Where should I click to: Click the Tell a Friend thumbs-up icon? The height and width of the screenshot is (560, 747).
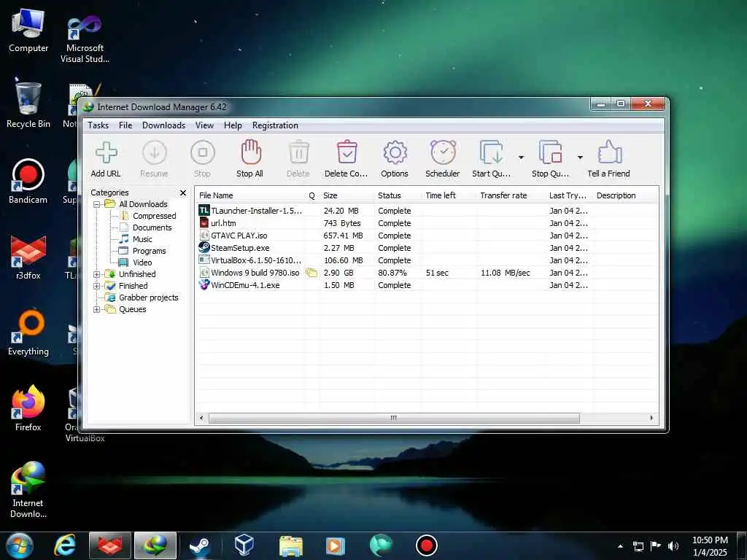[x=609, y=152]
